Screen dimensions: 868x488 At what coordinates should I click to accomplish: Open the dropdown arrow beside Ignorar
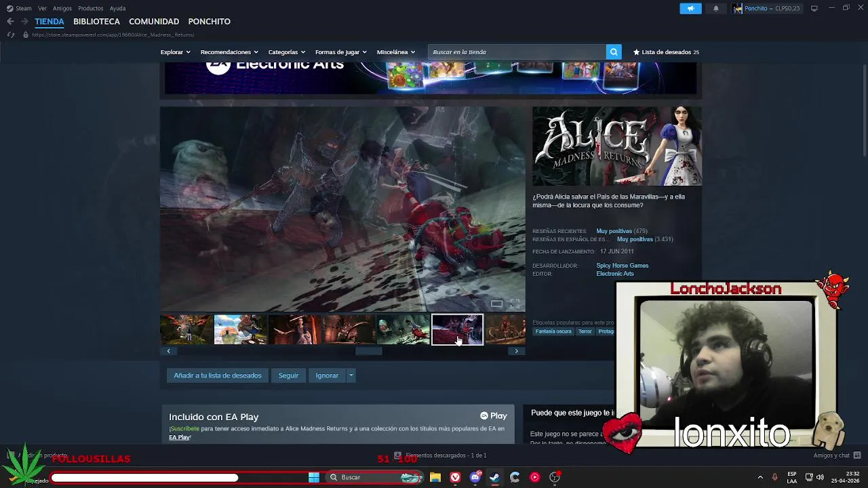click(351, 375)
